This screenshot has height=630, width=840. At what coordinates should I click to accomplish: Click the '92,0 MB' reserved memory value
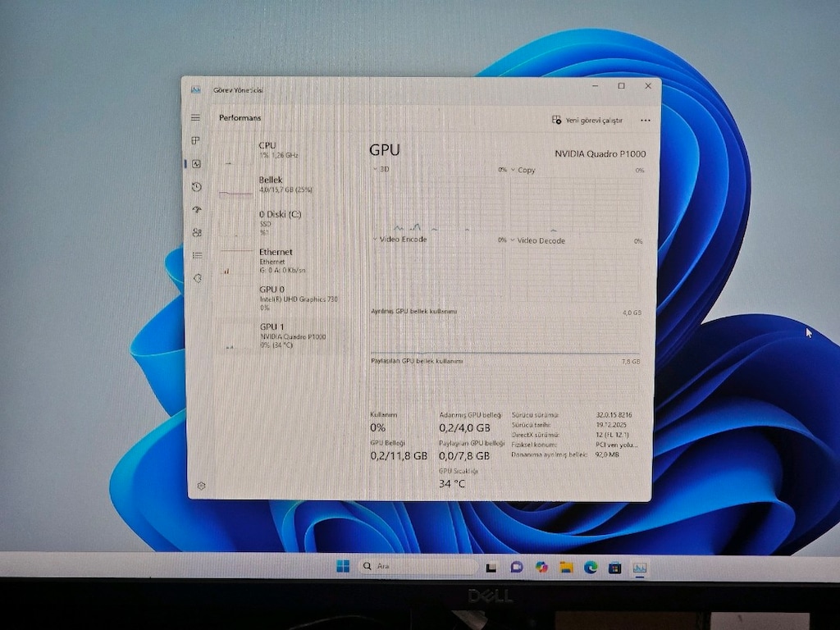(x=608, y=454)
